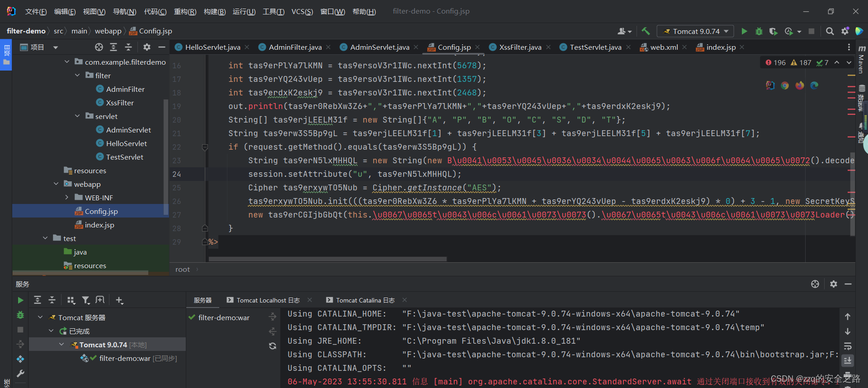Open IDE settings gear in the top toolbar
Image resolution: width=868 pixels, height=388 pixels.
pyautogui.click(x=845, y=31)
